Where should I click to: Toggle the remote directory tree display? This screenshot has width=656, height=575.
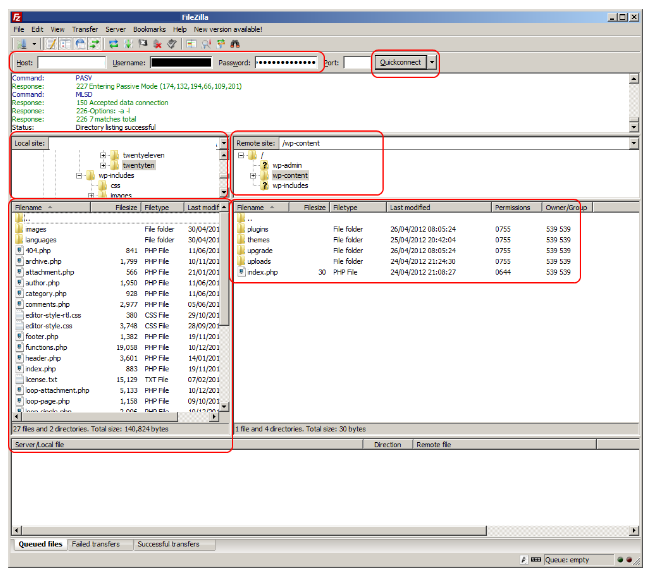tap(80, 44)
